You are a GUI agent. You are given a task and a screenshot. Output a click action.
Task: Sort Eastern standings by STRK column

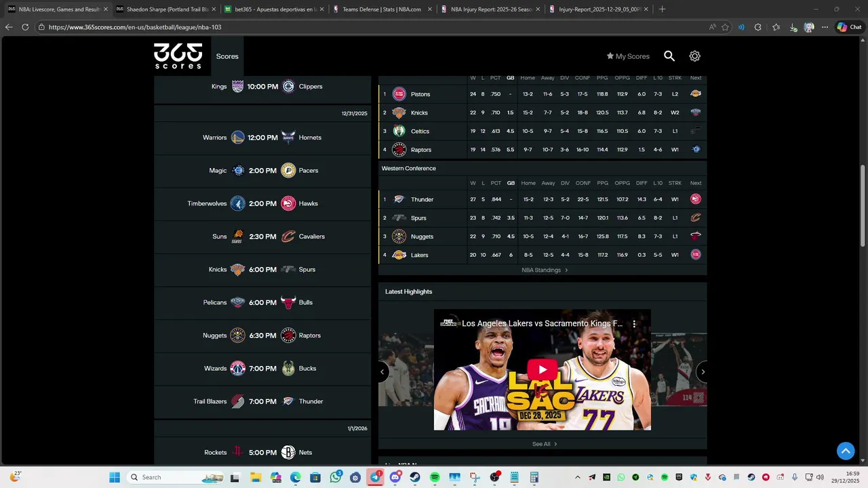[x=675, y=78]
